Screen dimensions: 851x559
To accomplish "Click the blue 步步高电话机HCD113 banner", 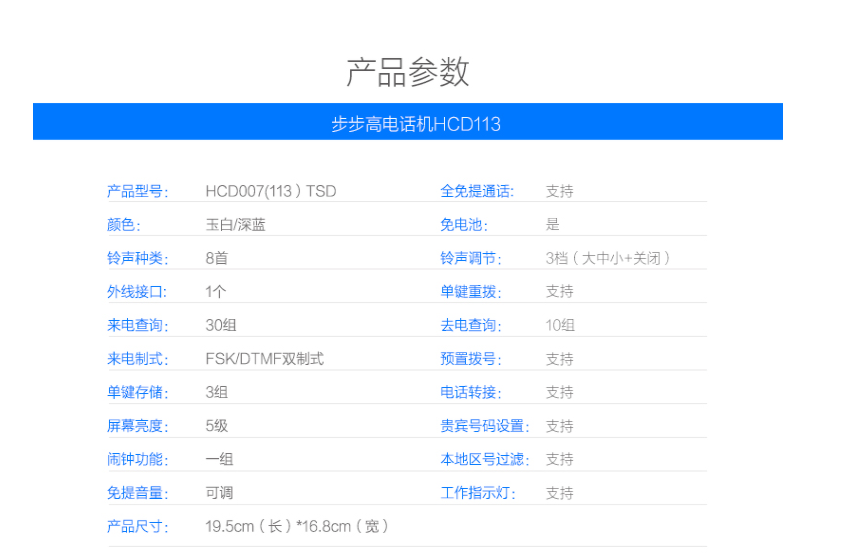I will pos(408,122).
